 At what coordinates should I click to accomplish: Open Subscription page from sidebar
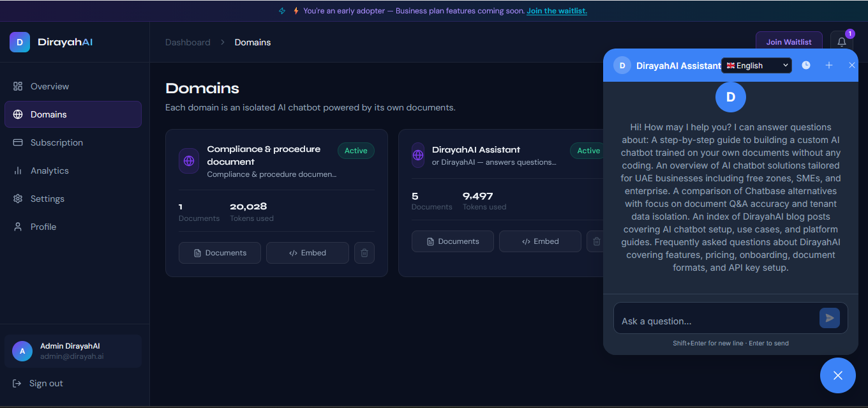[73, 142]
